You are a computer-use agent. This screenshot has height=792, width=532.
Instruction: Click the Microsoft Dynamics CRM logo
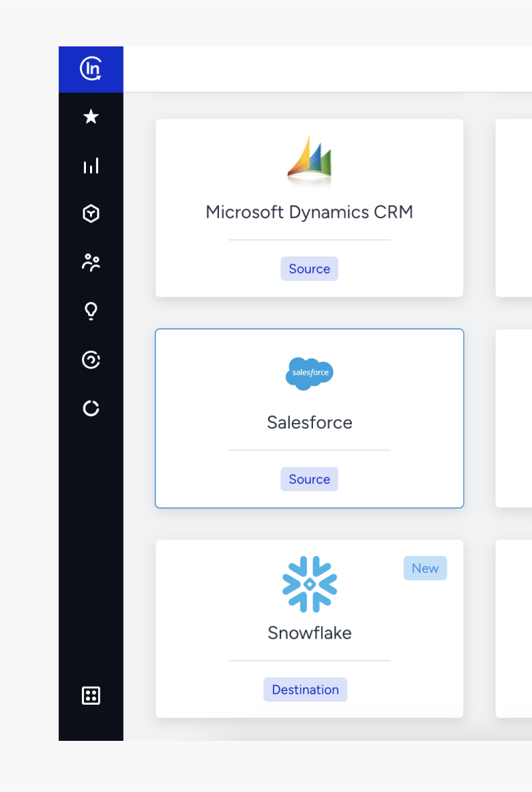click(x=309, y=160)
